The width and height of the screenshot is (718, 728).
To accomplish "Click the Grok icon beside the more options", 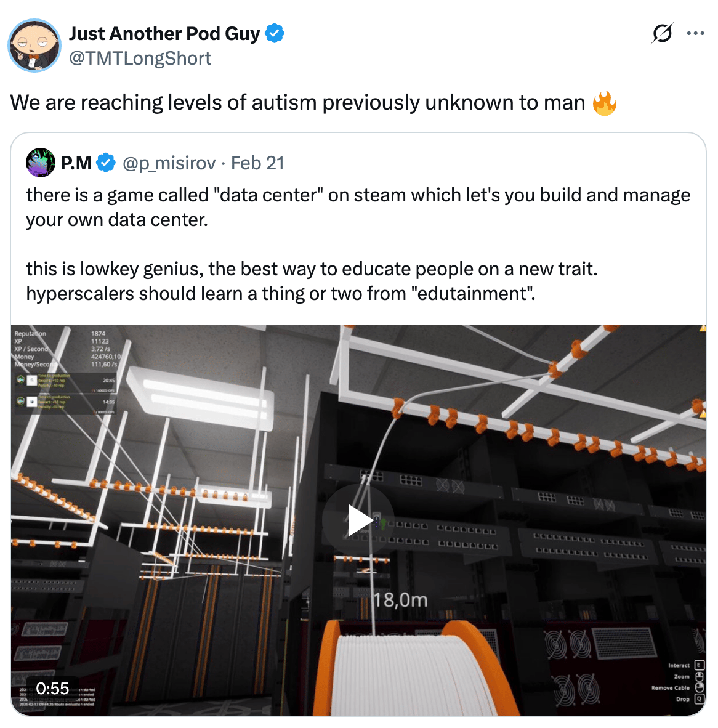I will coord(663,33).
